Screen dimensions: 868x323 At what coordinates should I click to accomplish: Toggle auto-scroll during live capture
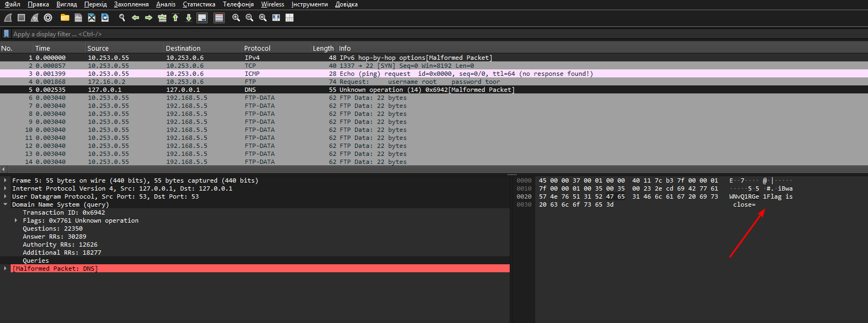point(202,18)
